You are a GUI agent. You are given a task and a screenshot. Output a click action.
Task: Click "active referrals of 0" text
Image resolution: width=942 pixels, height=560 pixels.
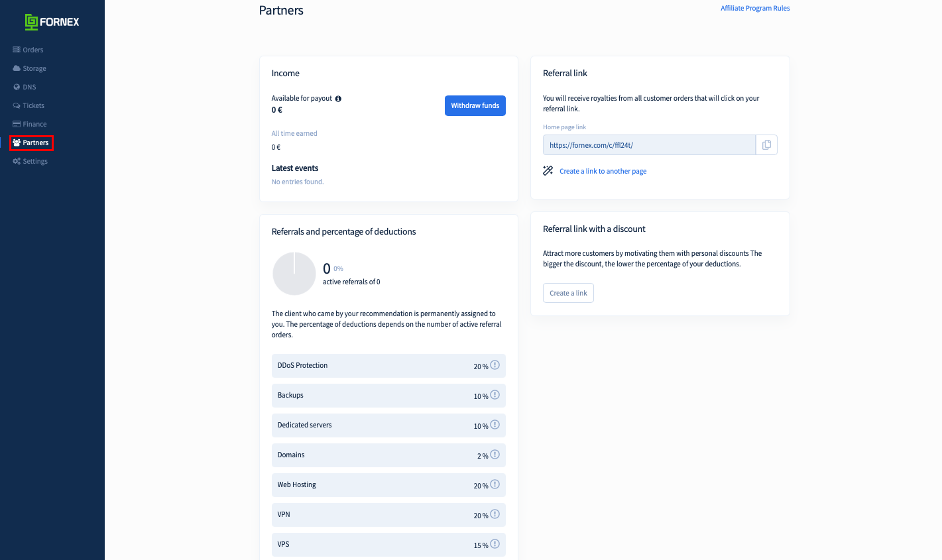(x=351, y=282)
